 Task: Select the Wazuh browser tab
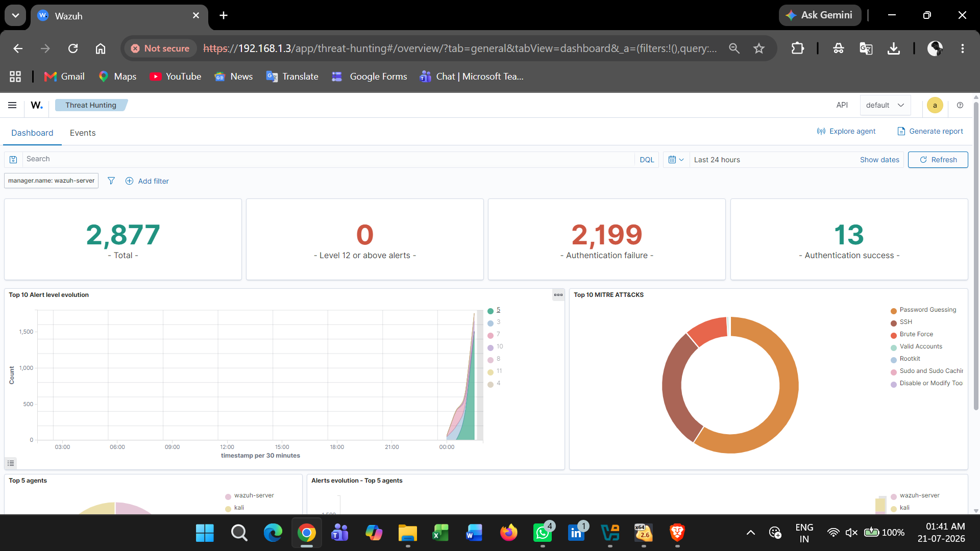click(x=119, y=16)
